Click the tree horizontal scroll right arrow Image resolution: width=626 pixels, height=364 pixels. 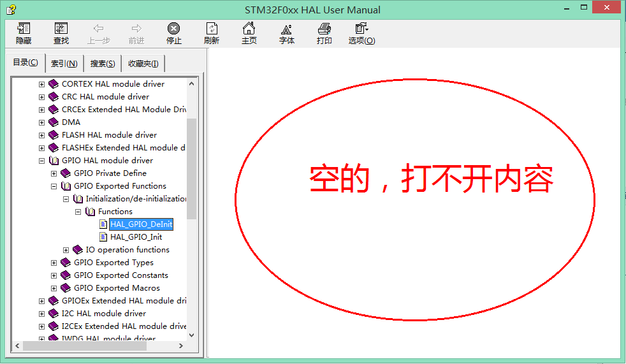click(x=181, y=346)
